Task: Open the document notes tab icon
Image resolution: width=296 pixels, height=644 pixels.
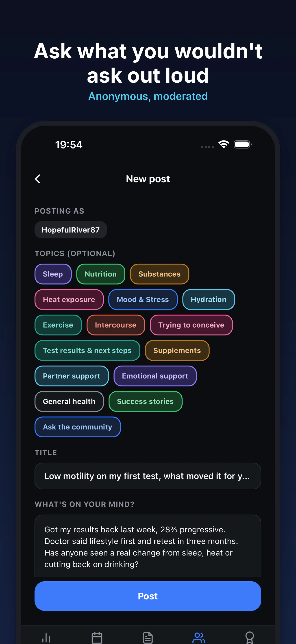Action: click(148, 637)
